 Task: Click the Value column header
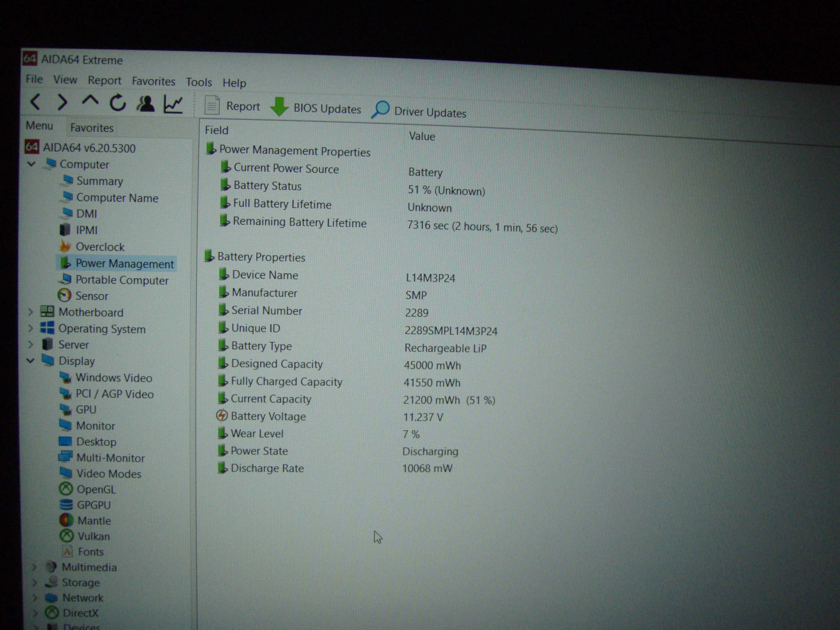point(422,136)
